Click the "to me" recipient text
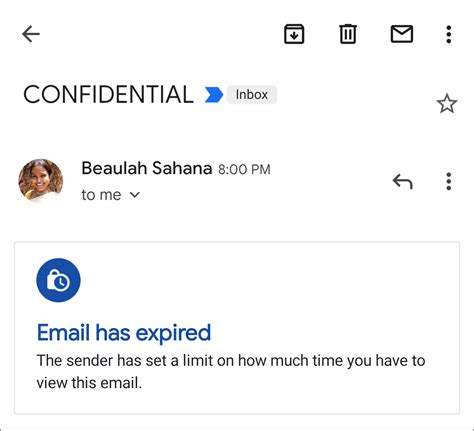 tap(101, 195)
